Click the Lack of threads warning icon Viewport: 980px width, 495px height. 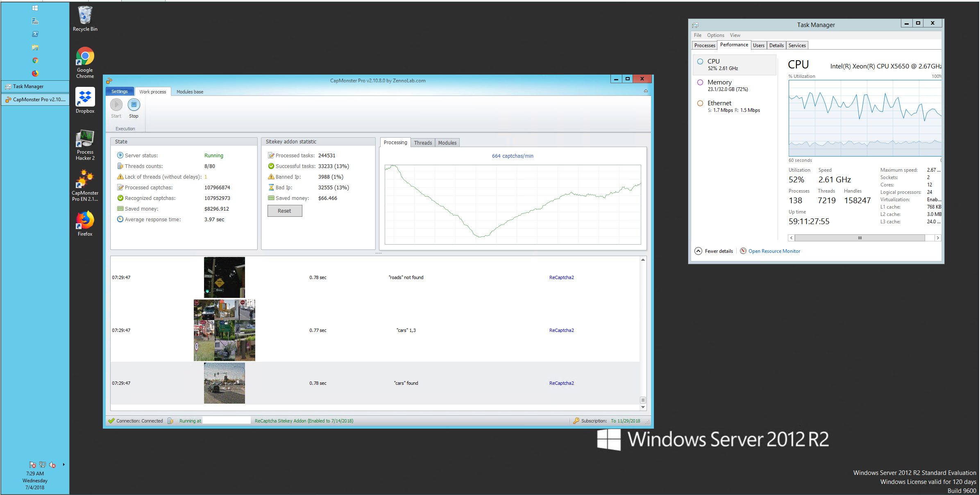(x=120, y=177)
